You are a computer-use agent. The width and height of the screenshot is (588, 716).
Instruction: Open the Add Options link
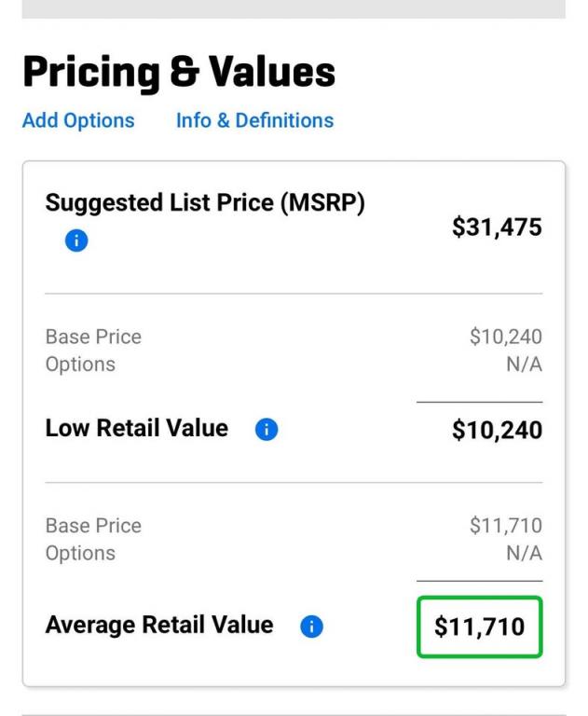tap(78, 121)
